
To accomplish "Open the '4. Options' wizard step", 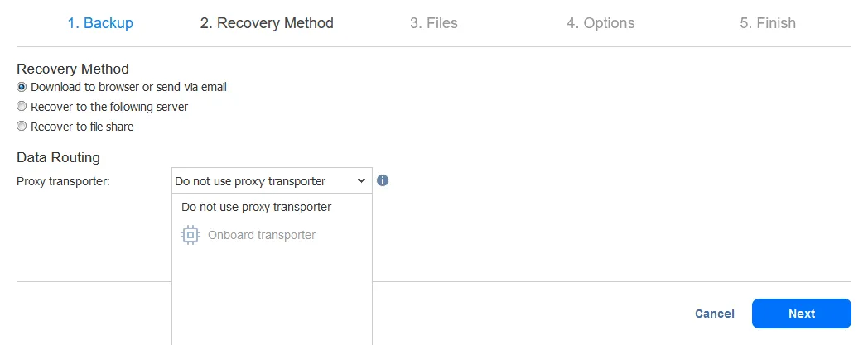I will (600, 23).
